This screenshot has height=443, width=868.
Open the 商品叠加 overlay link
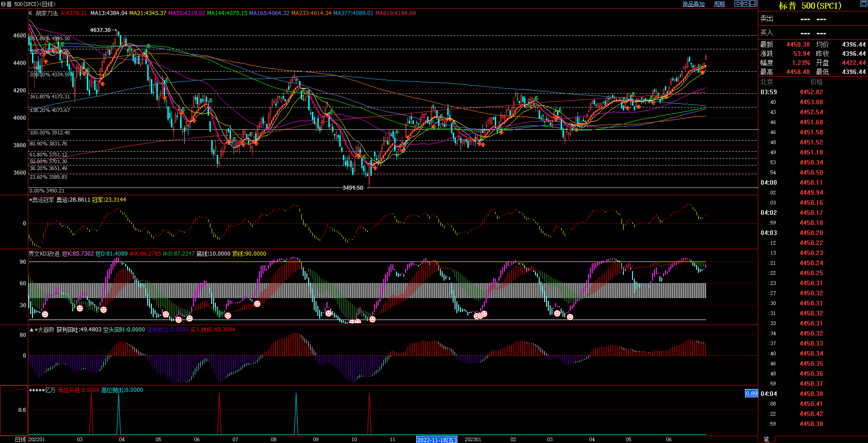pyautogui.click(x=693, y=4)
